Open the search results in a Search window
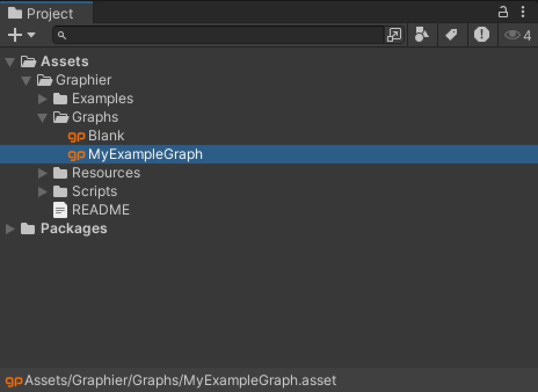 coord(394,35)
